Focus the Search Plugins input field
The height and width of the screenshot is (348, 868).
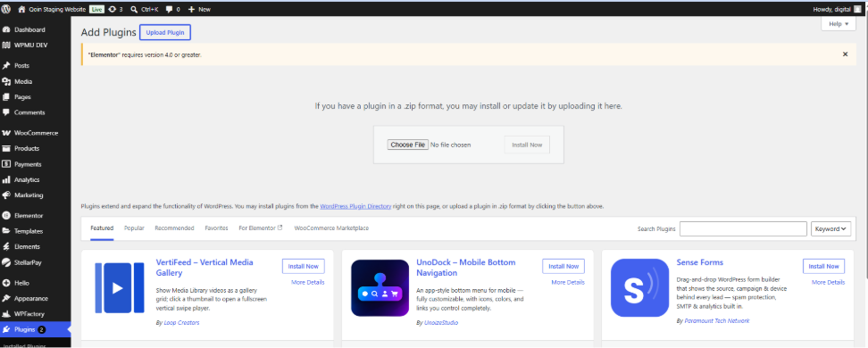[x=743, y=229]
